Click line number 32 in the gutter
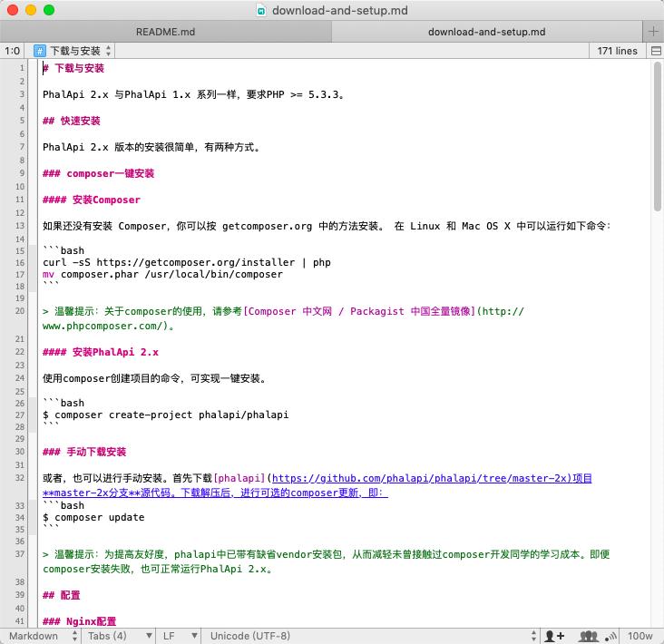 click(20, 478)
